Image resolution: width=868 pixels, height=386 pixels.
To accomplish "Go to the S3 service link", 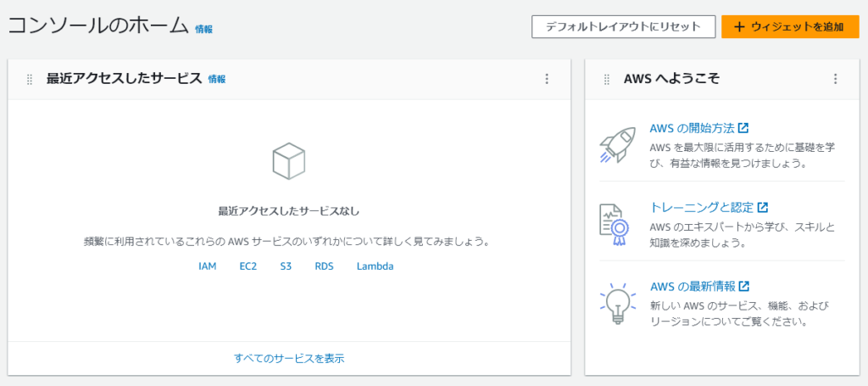I will coord(286,266).
